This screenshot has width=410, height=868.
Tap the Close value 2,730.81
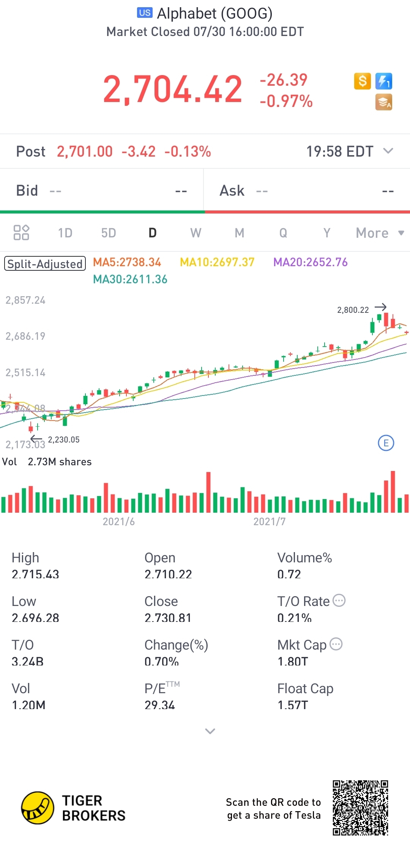pyautogui.click(x=168, y=618)
